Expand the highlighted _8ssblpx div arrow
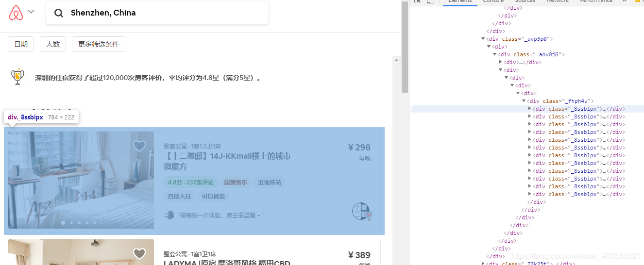Screen dimensions: 644x265 point(530,109)
